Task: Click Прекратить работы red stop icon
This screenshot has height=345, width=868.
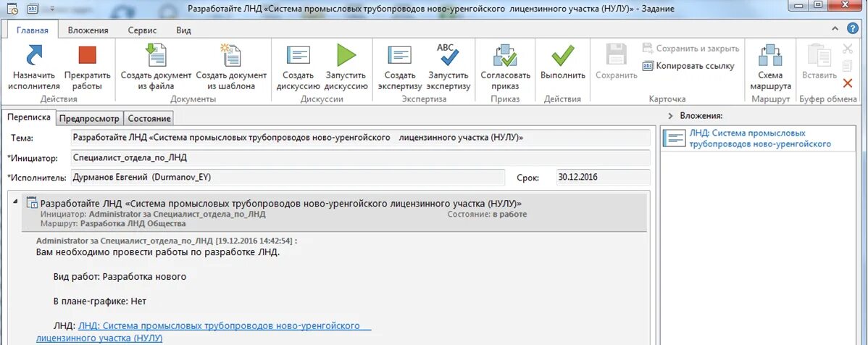Action: [x=87, y=55]
